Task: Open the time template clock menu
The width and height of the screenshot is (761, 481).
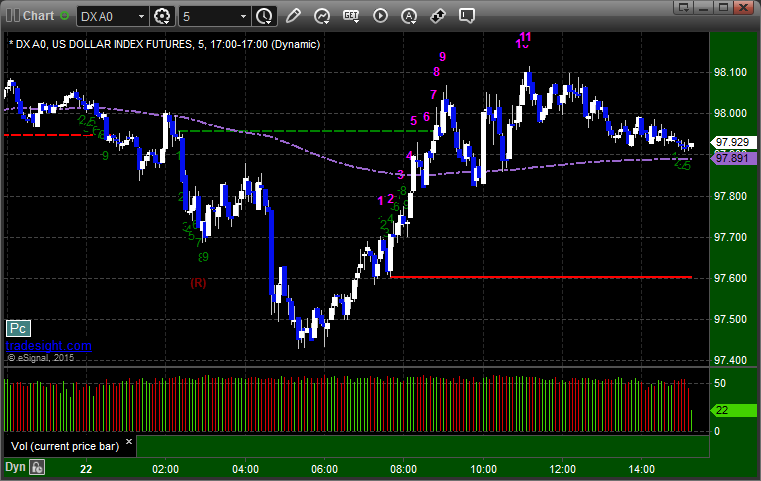Action: tap(265, 16)
